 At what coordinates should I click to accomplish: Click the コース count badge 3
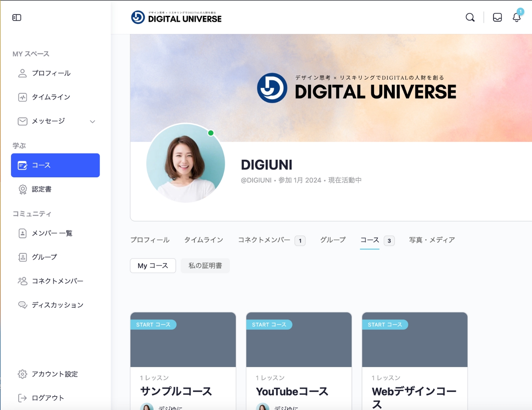(x=389, y=241)
